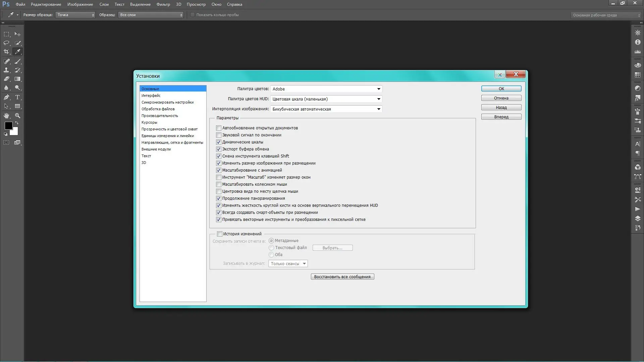Select the Текстовый файл radio option
The image size is (644, 362).
271,248
